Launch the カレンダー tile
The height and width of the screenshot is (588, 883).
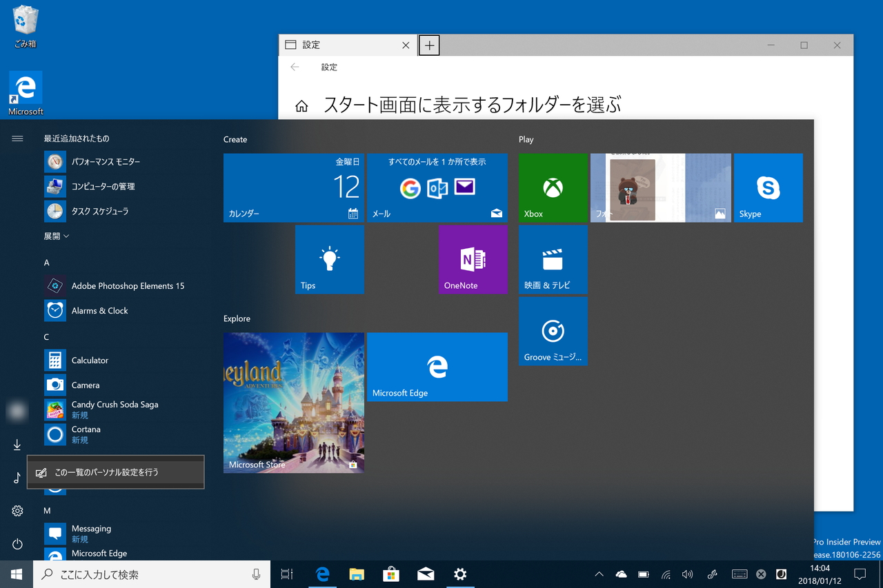pyautogui.click(x=293, y=187)
